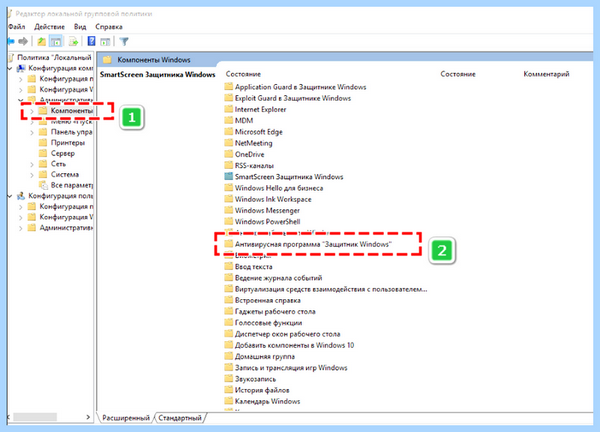Screen dimensions: 600x432
Task: Select Принтеры in the tree
Action: (x=68, y=143)
